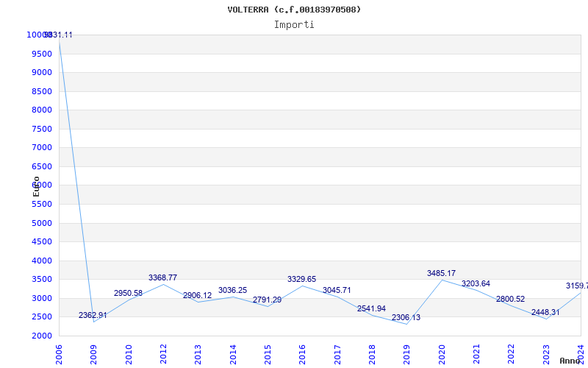Click the 3045.71 data label
The width and height of the screenshot is (588, 368).
(x=337, y=290)
